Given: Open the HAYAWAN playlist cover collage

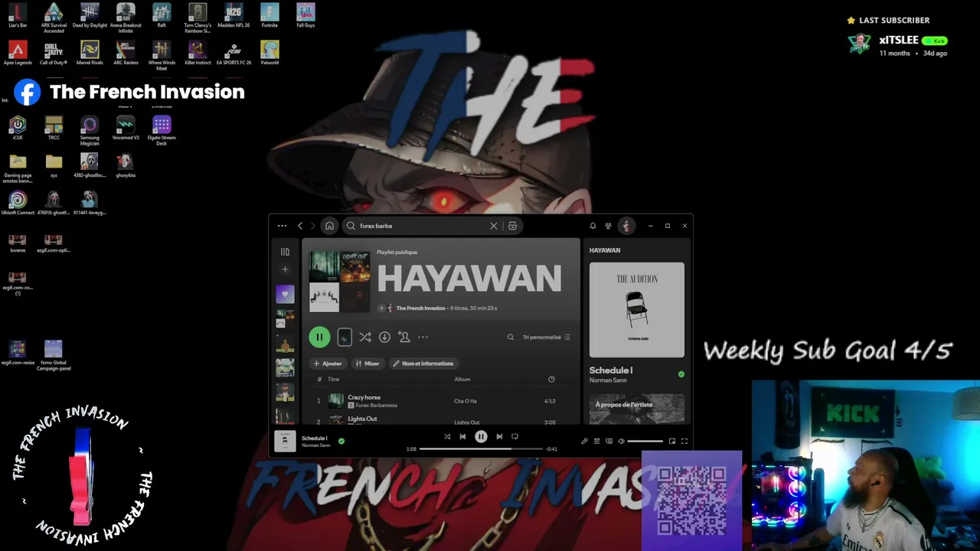Looking at the screenshot, I should point(339,281).
